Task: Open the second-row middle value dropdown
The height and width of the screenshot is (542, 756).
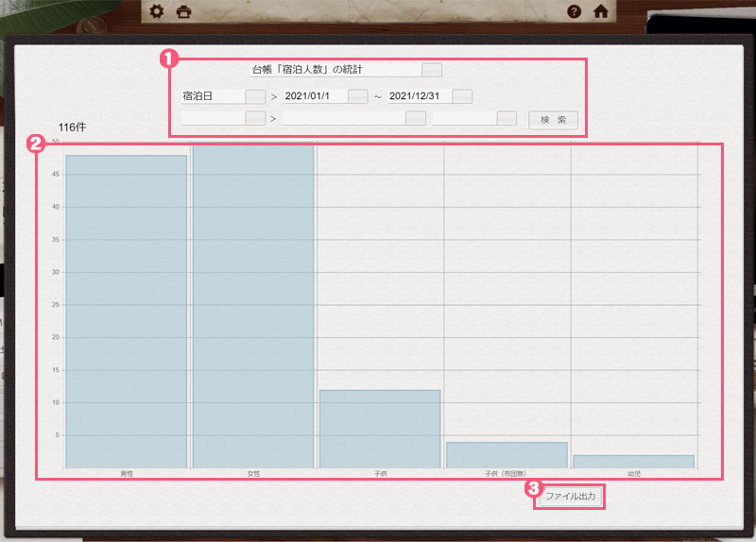Action: tap(415, 119)
